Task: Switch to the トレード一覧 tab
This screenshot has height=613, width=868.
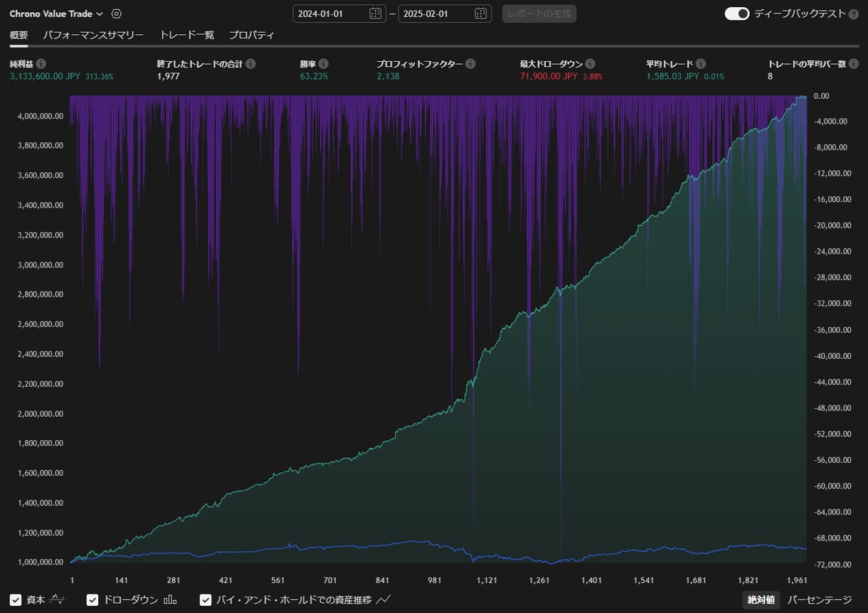Action: click(186, 35)
